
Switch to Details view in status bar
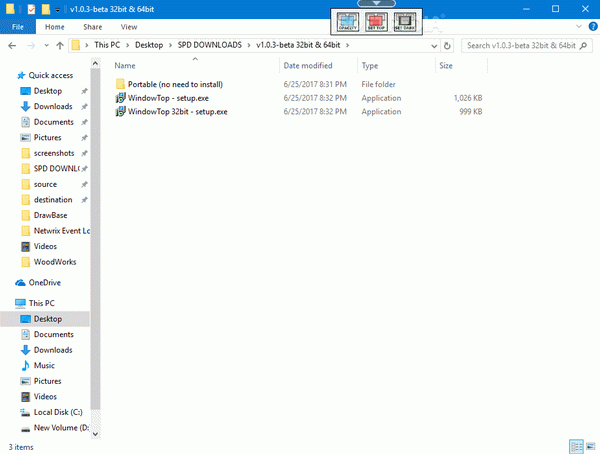(576, 447)
